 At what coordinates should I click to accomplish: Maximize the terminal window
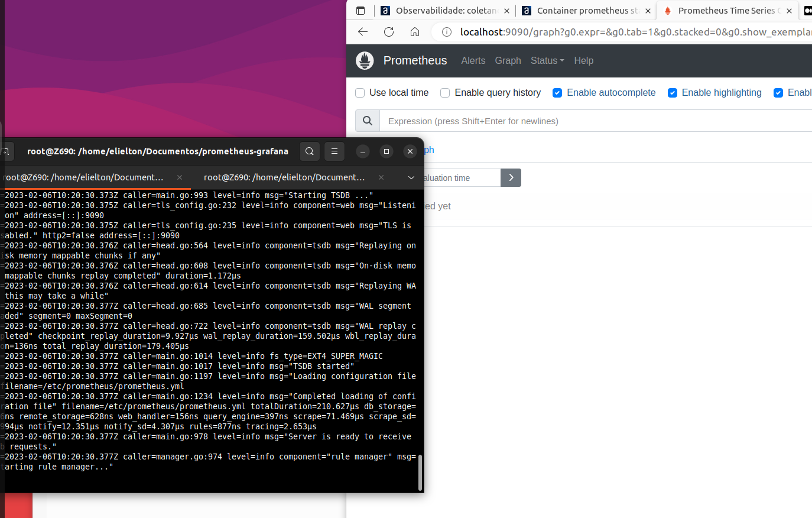point(386,151)
